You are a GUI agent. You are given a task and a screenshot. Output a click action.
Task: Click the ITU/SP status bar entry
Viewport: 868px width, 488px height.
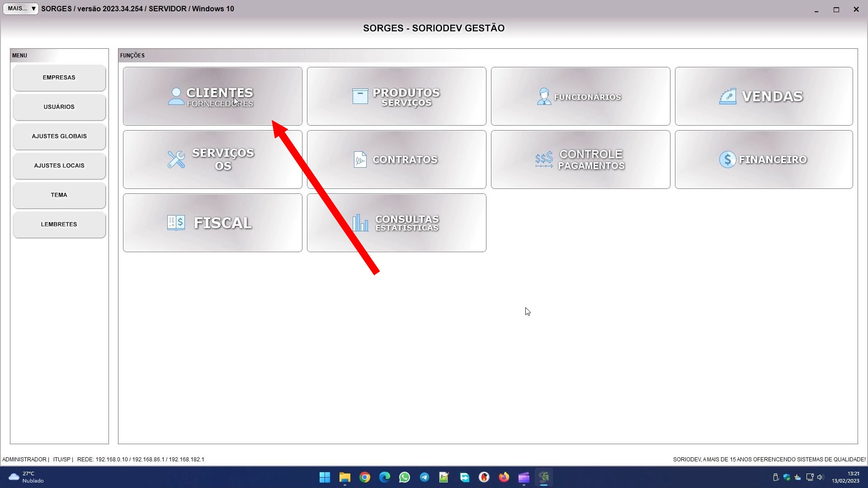click(x=61, y=460)
